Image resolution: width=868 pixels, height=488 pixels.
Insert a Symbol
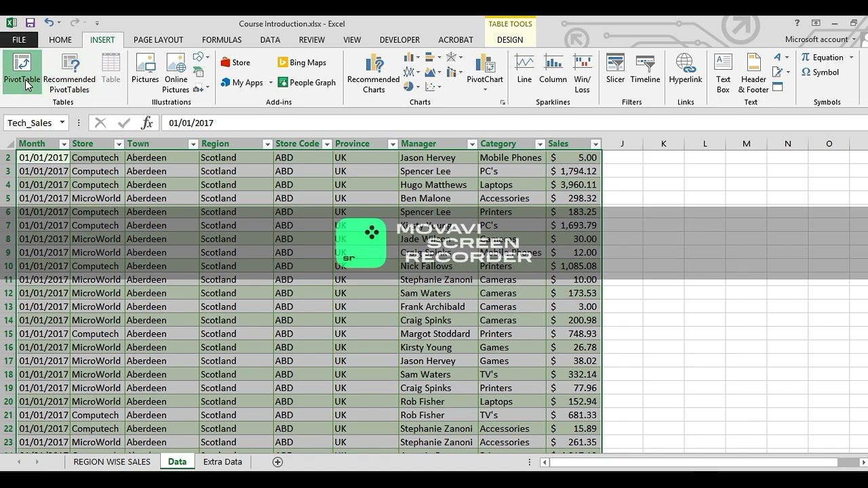[x=820, y=73]
